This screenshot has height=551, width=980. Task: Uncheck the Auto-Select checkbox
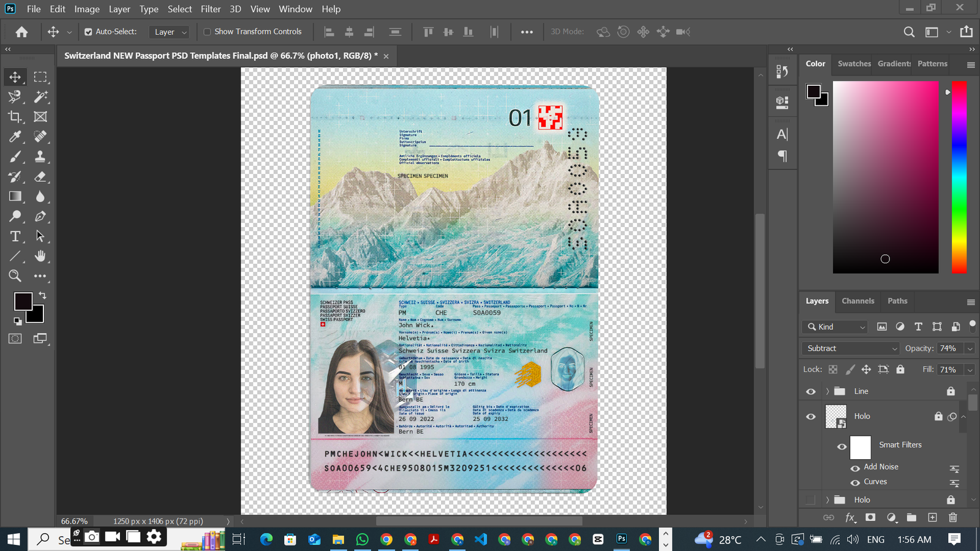[88, 32]
